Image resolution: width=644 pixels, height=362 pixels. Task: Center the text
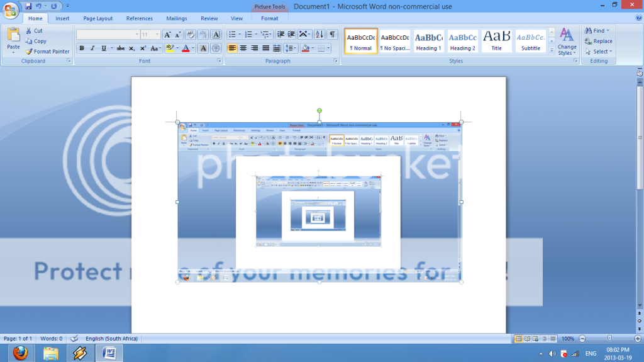[x=243, y=48]
